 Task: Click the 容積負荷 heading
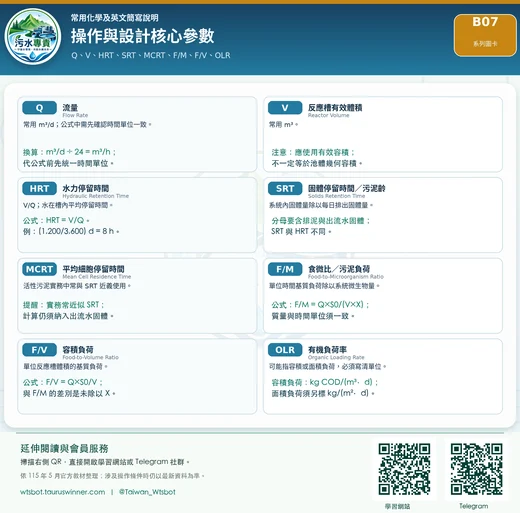tap(78, 349)
